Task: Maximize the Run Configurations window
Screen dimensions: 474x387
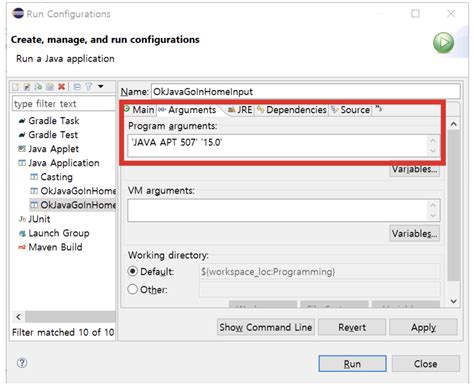Action: click(415, 14)
